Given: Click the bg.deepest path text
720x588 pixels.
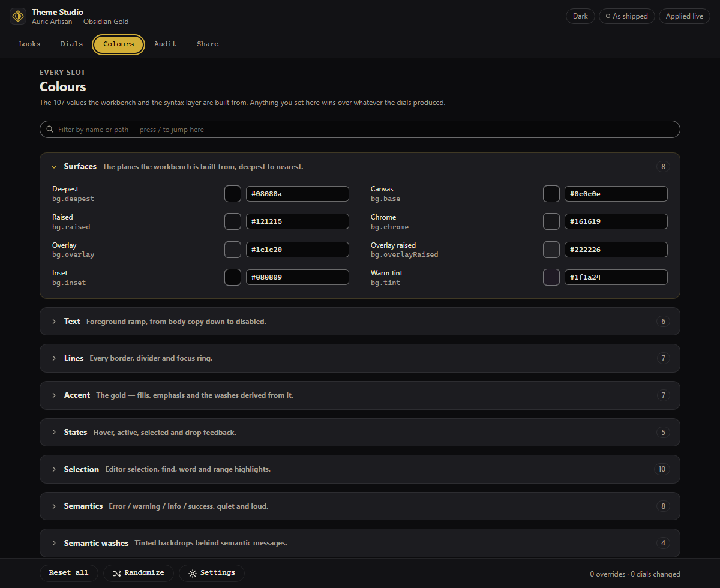Looking at the screenshot, I should click(x=73, y=199).
